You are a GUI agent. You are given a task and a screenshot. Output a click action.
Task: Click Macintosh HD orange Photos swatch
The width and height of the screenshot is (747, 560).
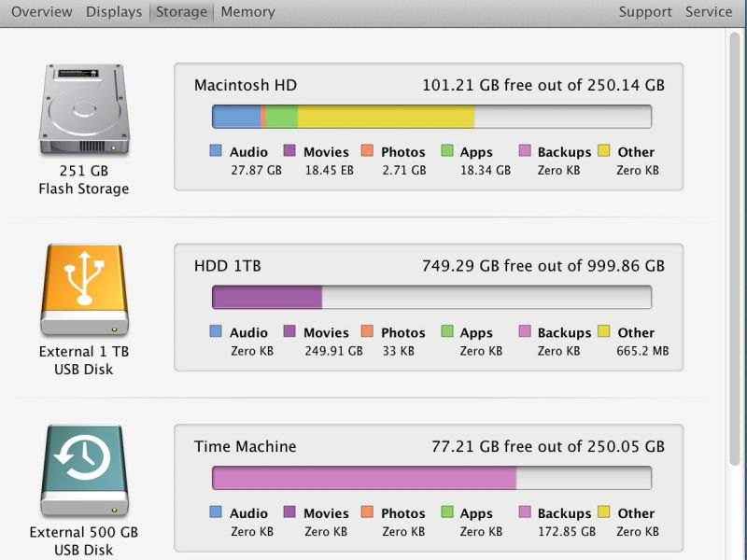pyautogui.click(x=367, y=151)
